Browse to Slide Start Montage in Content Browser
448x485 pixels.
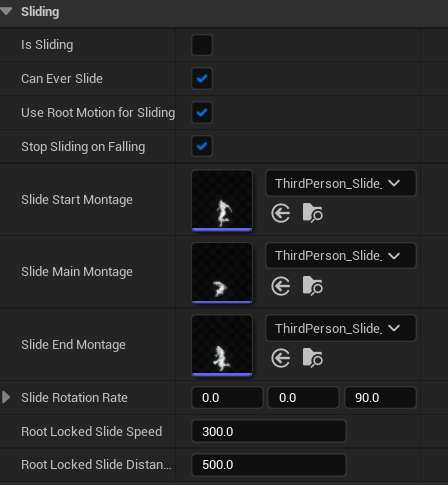[313, 213]
